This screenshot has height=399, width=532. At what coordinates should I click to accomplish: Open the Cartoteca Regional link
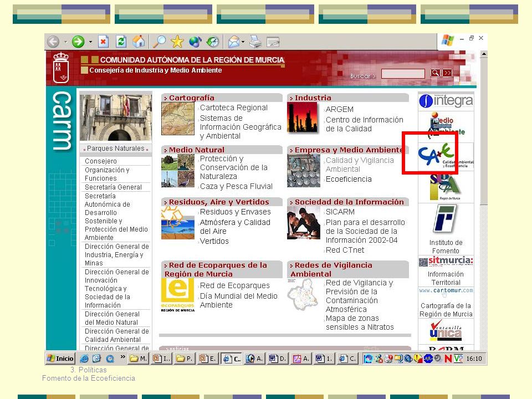click(233, 108)
